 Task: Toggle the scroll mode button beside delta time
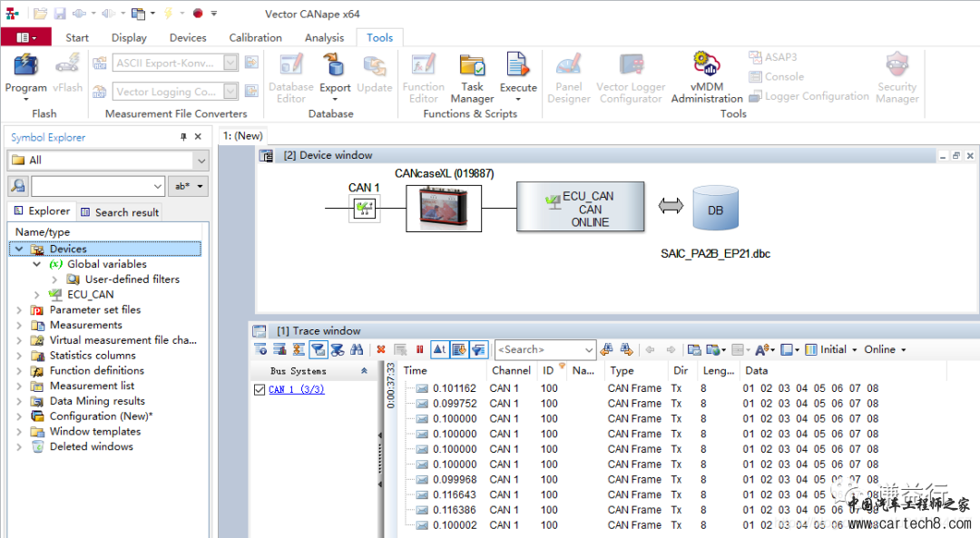pyautogui.click(x=459, y=349)
